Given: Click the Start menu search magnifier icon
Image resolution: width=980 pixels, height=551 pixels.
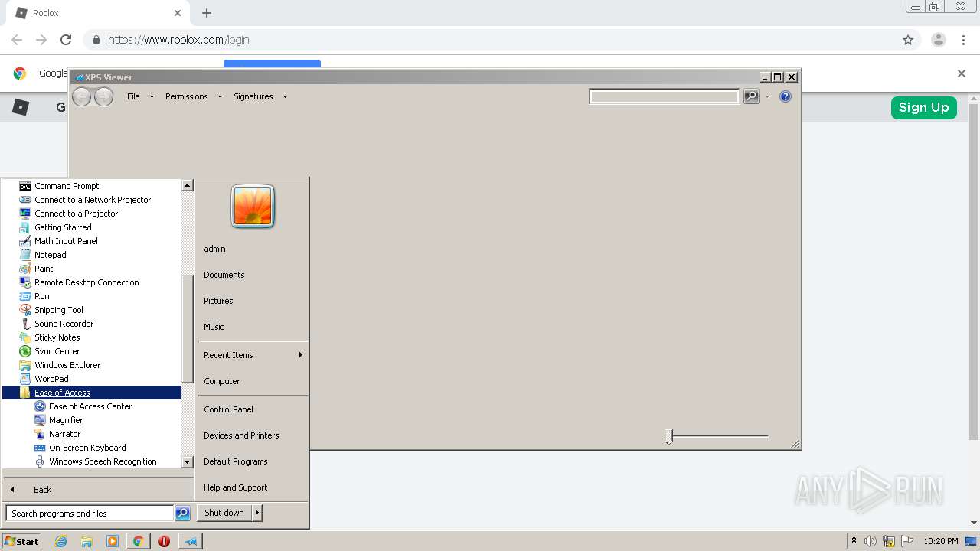Looking at the screenshot, I should click(x=182, y=514).
